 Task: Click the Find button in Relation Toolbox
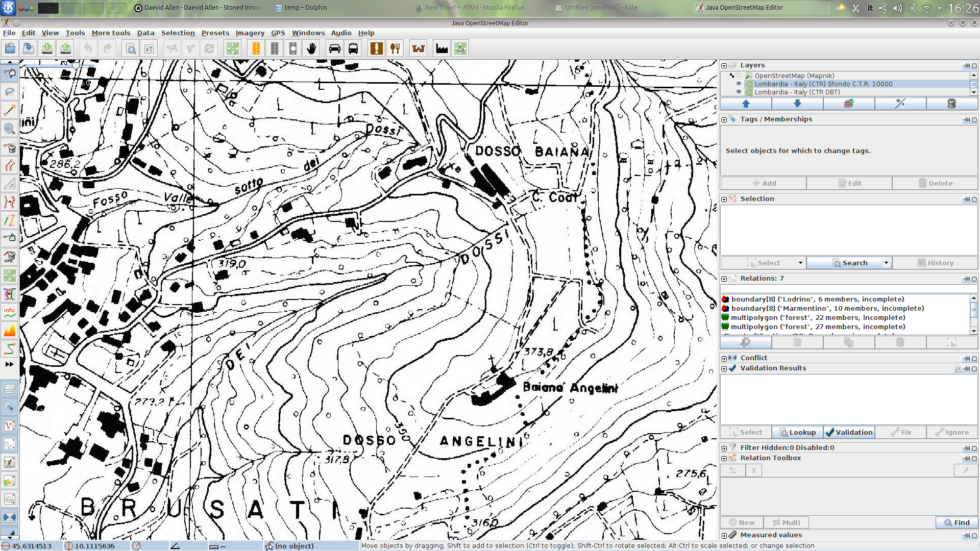pyautogui.click(x=957, y=522)
